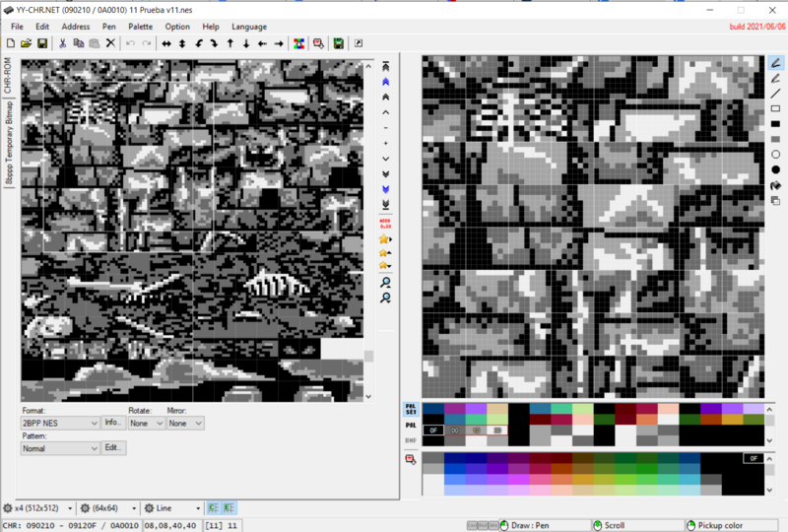The width and height of the screenshot is (788, 532).
Task: Open the Mirror None dropdown
Action: pos(185,424)
